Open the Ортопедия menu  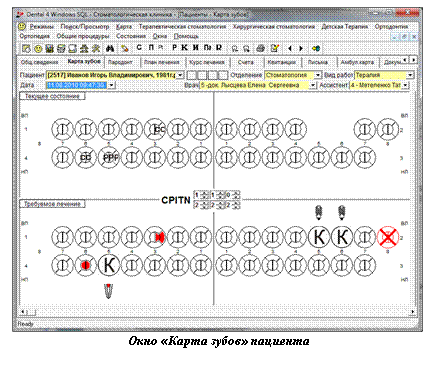tap(34, 36)
